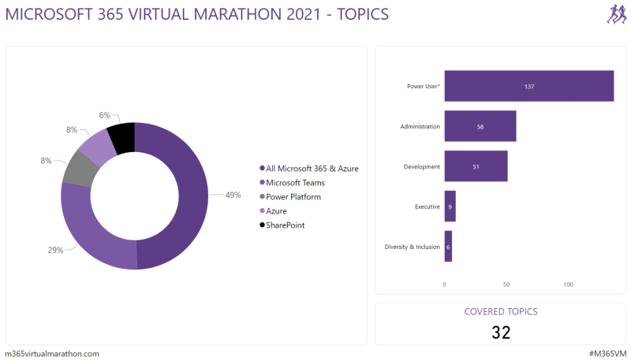Click the SharePoint legend dot
Screen dimensions: 631x364
[262, 225]
